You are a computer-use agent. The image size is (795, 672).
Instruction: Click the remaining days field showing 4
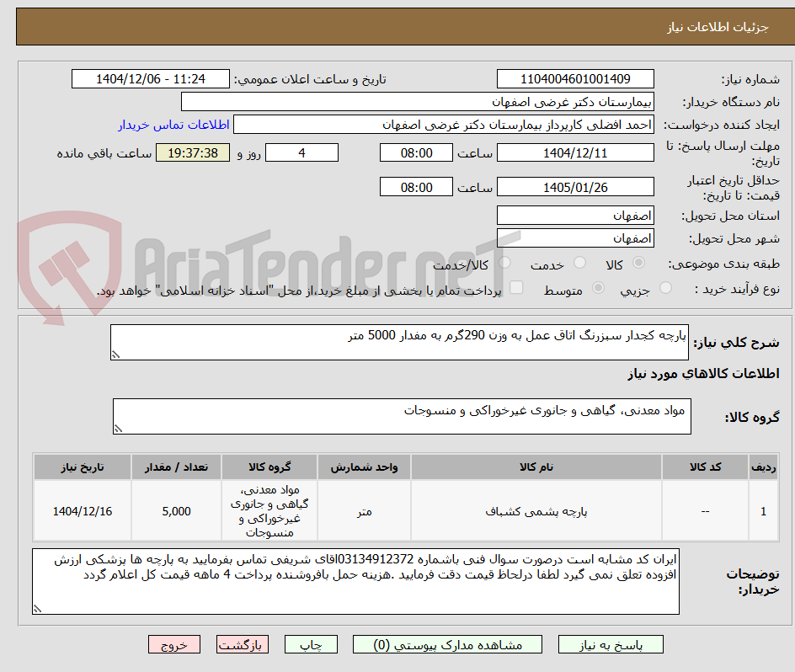[301, 152]
